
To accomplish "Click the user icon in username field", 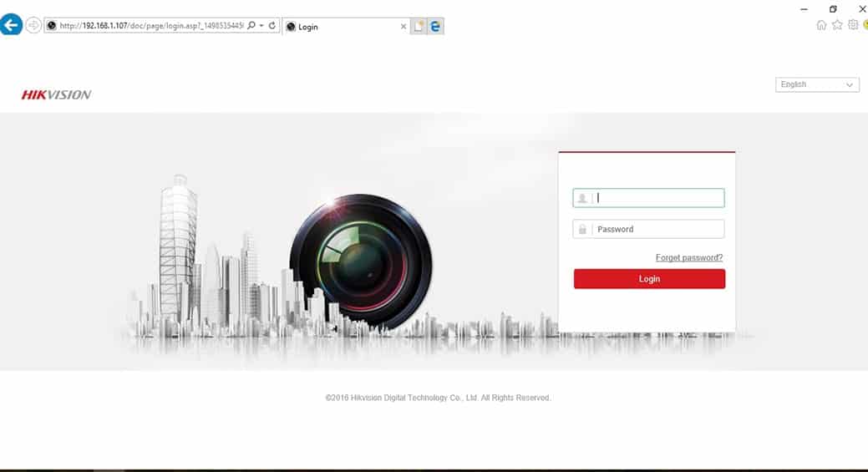I will 582,198.
